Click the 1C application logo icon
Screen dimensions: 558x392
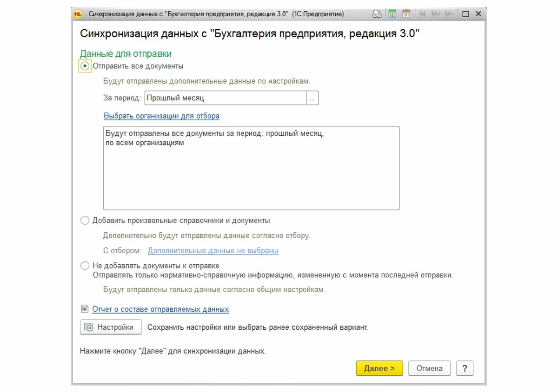[x=78, y=14]
